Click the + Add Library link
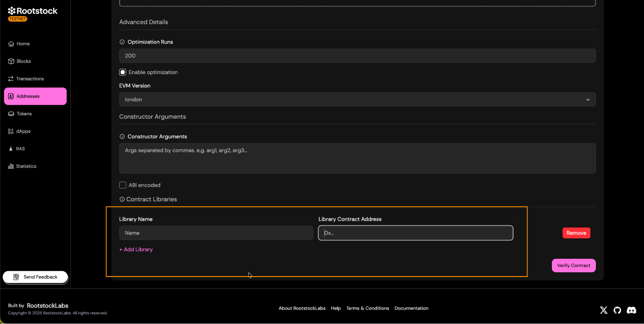The image size is (644, 324). [x=136, y=250]
